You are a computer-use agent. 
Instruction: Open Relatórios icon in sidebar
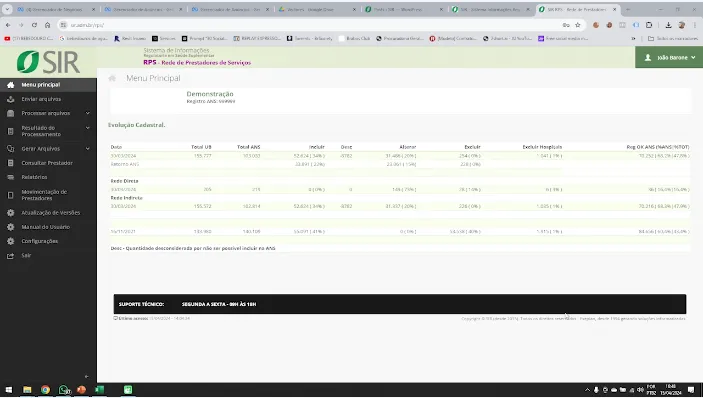[x=10, y=177]
